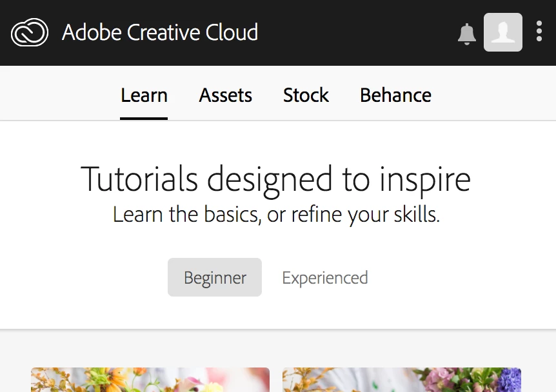Open the three-dot more options menu

coord(539,31)
